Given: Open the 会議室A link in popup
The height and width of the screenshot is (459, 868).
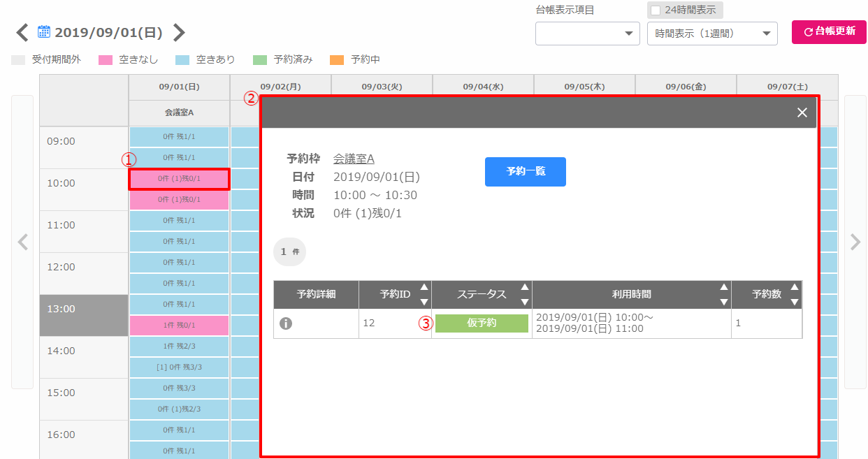Looking at the screenshot, I should point(354,159).
